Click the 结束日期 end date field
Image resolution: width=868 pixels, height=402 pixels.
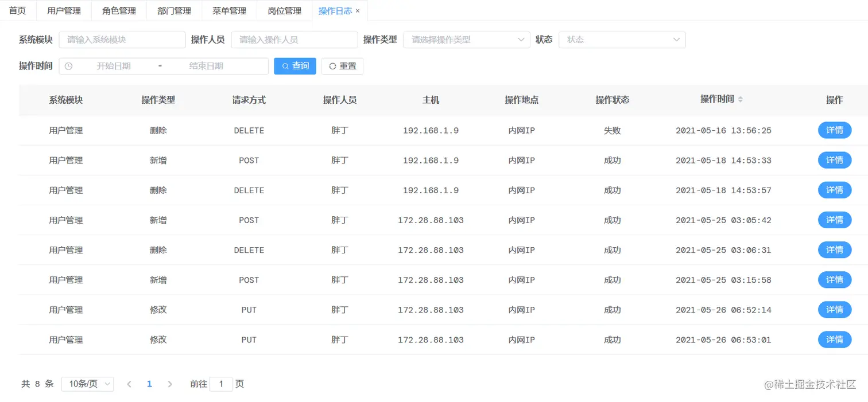click(x=206, y=66)
